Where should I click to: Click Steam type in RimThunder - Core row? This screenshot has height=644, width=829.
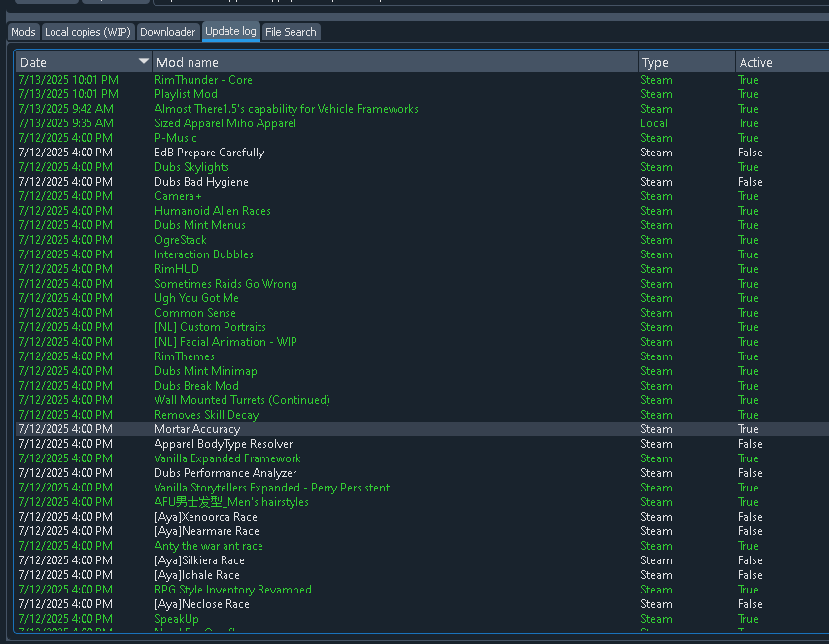pos(656,80)
